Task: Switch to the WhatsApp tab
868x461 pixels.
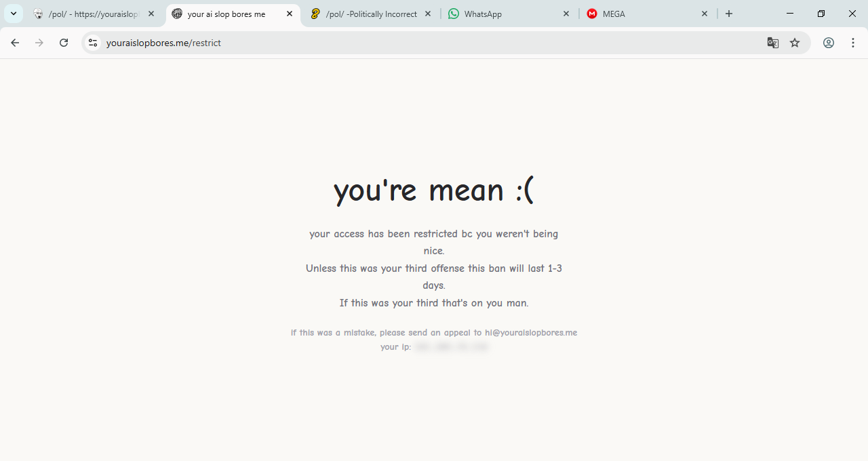Action: (x=509, y=14)
